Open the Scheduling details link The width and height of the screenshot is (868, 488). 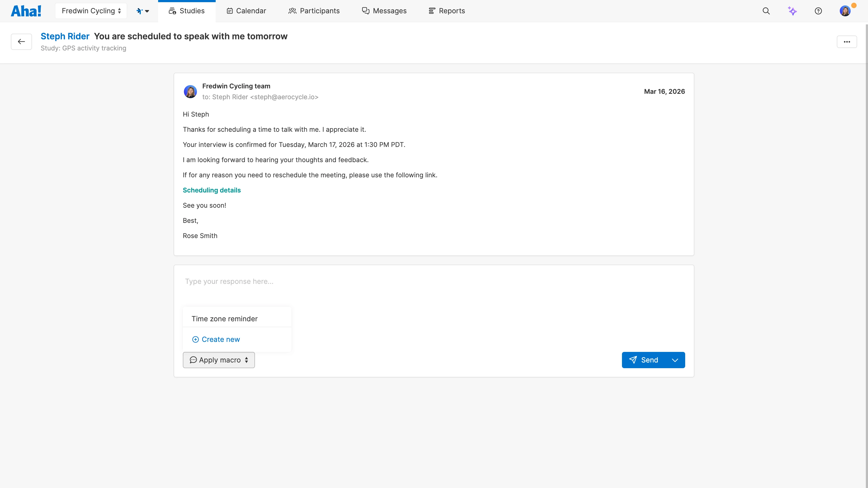(212, 190)
